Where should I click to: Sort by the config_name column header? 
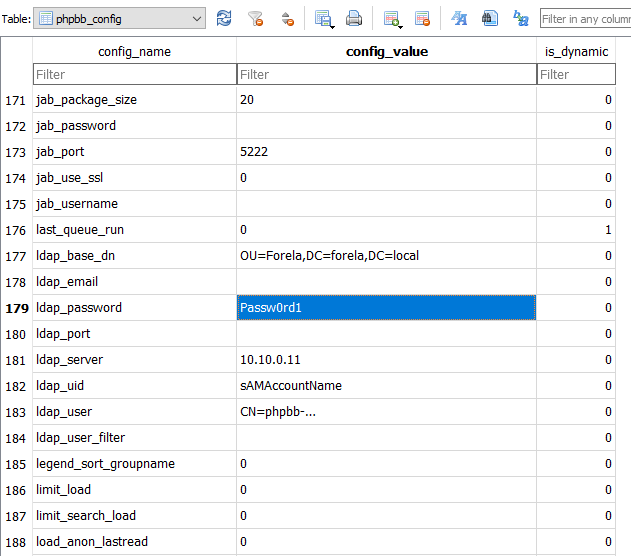134,52
